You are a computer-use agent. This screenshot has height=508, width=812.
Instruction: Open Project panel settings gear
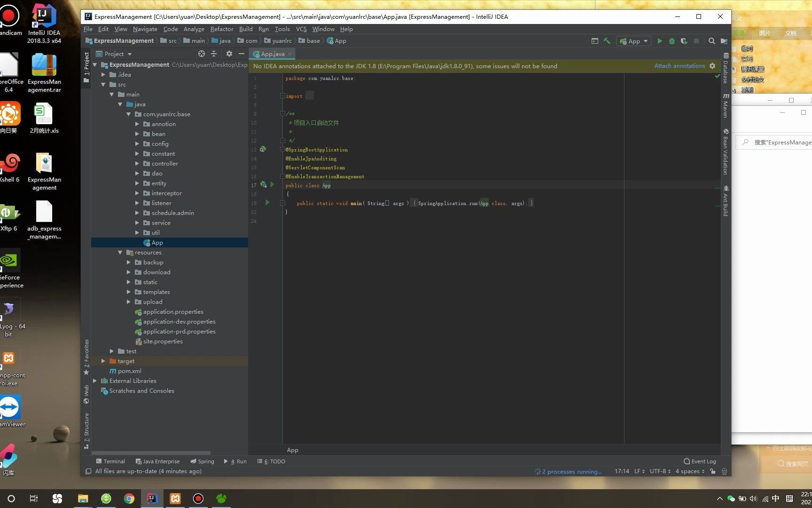pyautogui.click(x=229, y=54)
